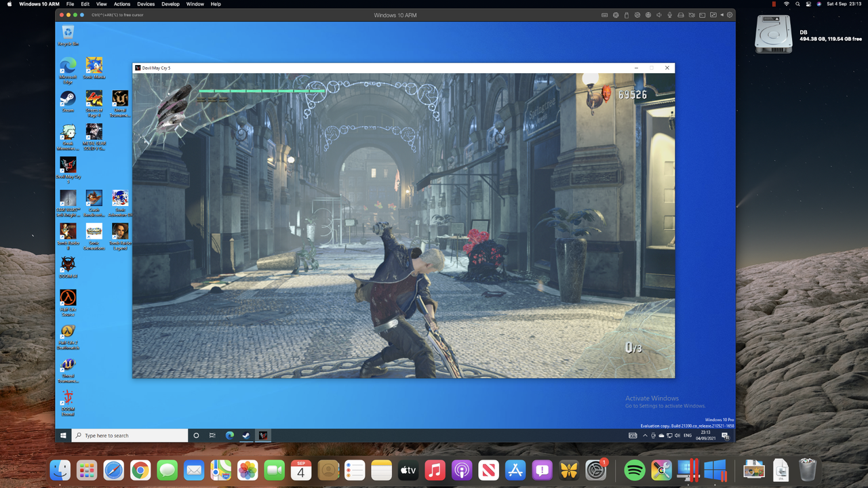Open Safari in the Dock
Image resolution: width=868 pixels, height=488 pixels.
(x=114, y=470)
